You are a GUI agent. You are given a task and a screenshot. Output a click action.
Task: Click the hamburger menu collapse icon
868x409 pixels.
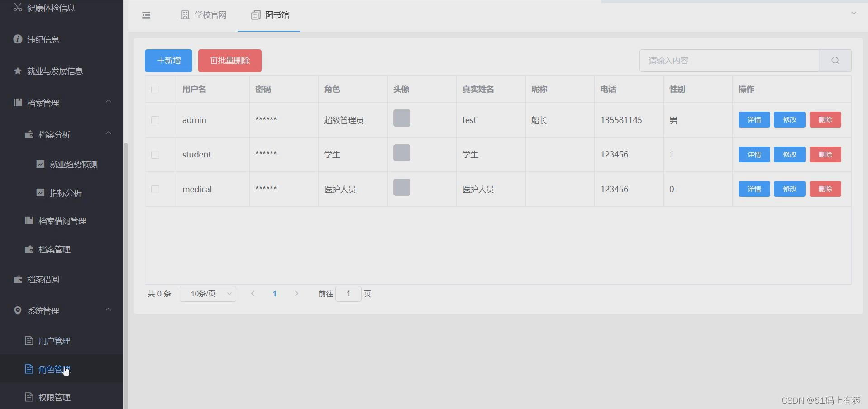click(146, 15)
